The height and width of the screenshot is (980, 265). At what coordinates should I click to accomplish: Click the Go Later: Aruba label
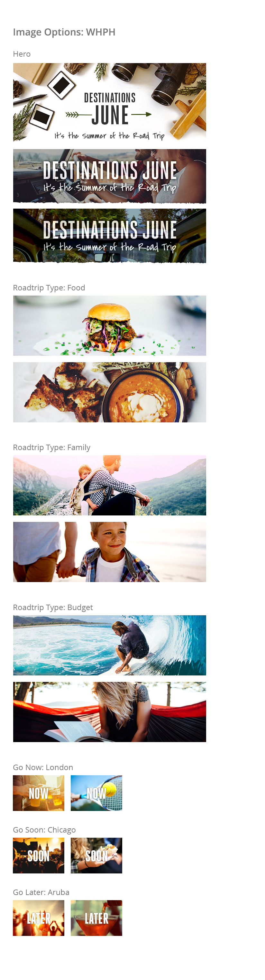pyautogui.click(x=41, y=892)
